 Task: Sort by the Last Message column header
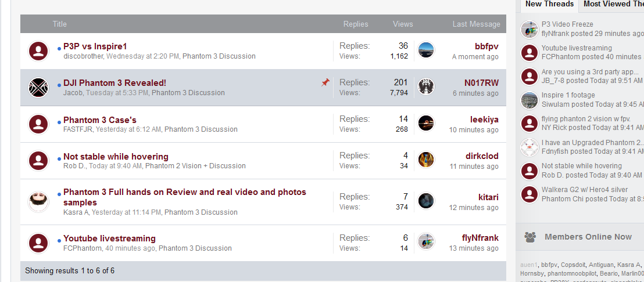477,24
